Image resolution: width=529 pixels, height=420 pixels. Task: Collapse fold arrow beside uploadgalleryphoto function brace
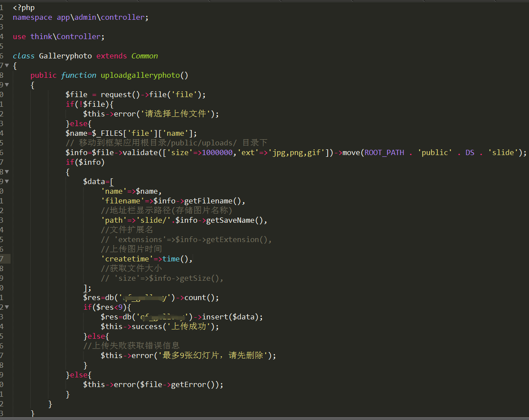point(7,85)
